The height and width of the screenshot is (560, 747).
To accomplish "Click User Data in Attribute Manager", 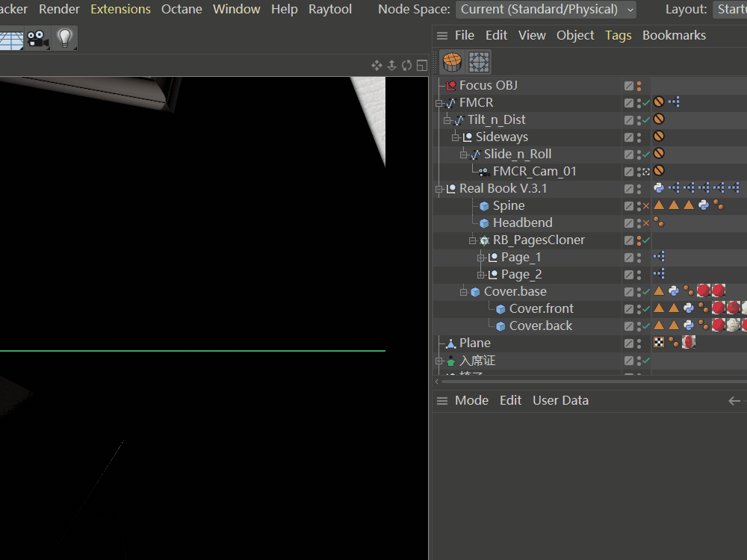I will (x=560, y=400).
